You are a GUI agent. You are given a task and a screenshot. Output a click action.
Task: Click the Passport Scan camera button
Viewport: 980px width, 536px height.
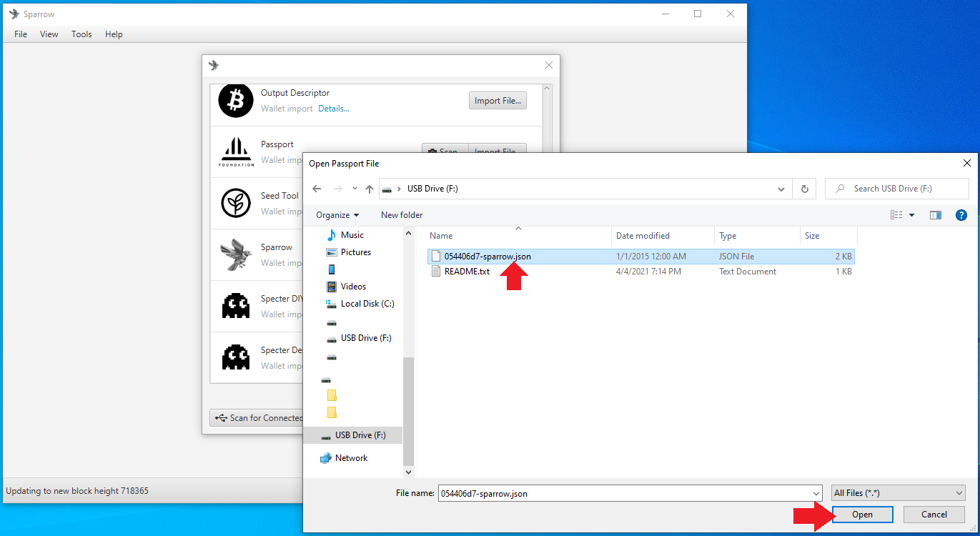pos(445,149)
